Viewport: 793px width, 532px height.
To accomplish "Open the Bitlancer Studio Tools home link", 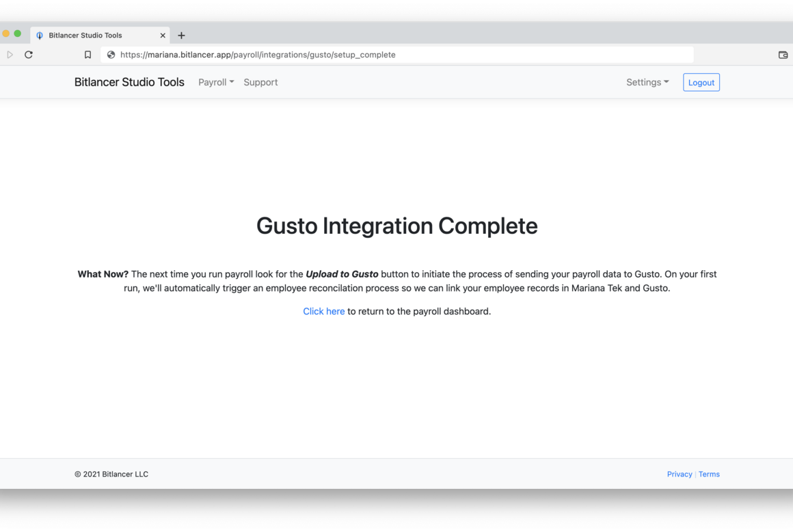I will pyautogui.click(x=129, y=82).
